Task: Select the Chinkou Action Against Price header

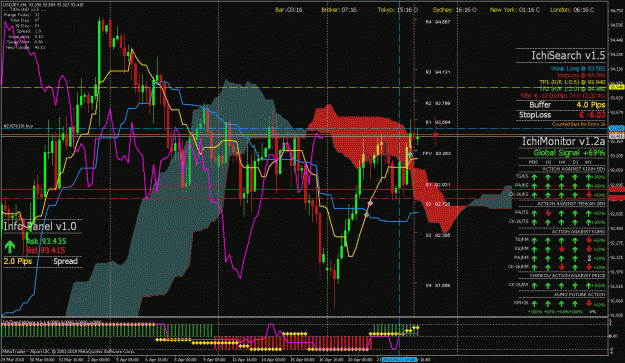Action: [568, 275]
